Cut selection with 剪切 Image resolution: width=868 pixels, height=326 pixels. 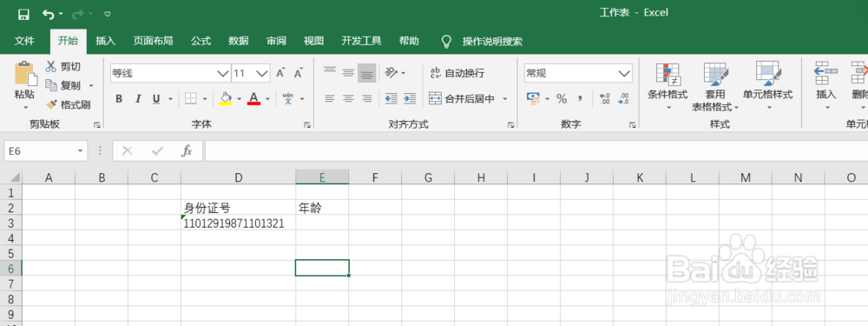pos(63,67)
